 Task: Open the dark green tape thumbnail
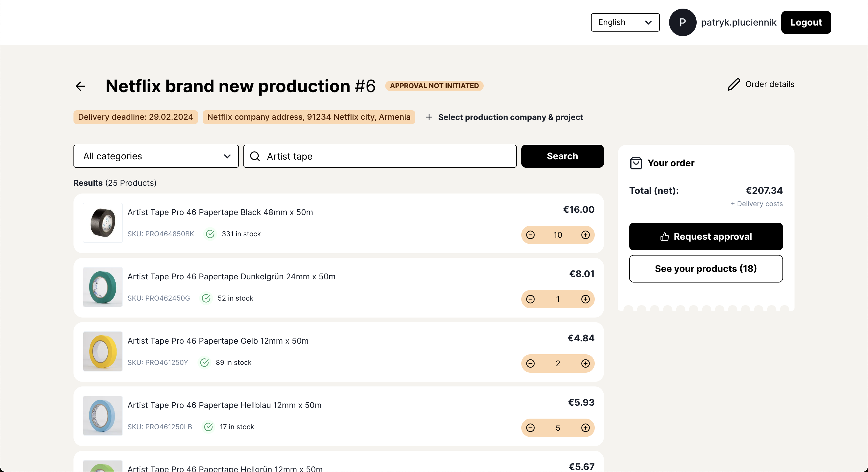(x=103, y=287)
